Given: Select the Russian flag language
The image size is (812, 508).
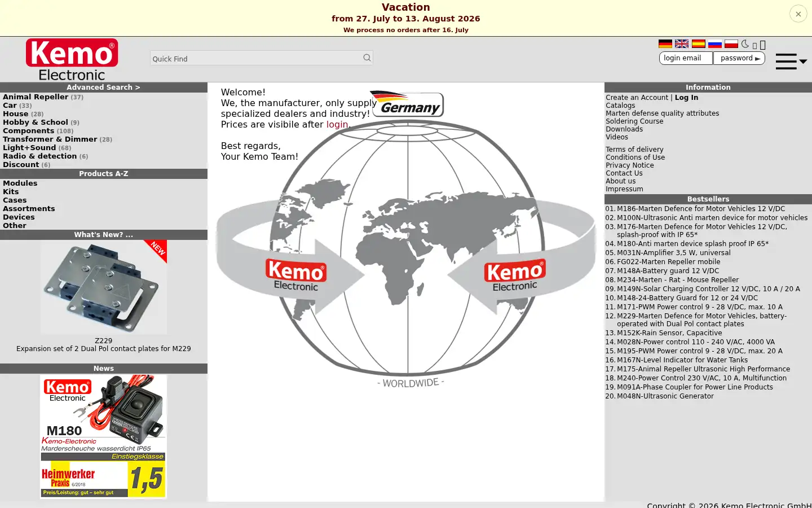Looking at the screenshot, I should (715, 44).
